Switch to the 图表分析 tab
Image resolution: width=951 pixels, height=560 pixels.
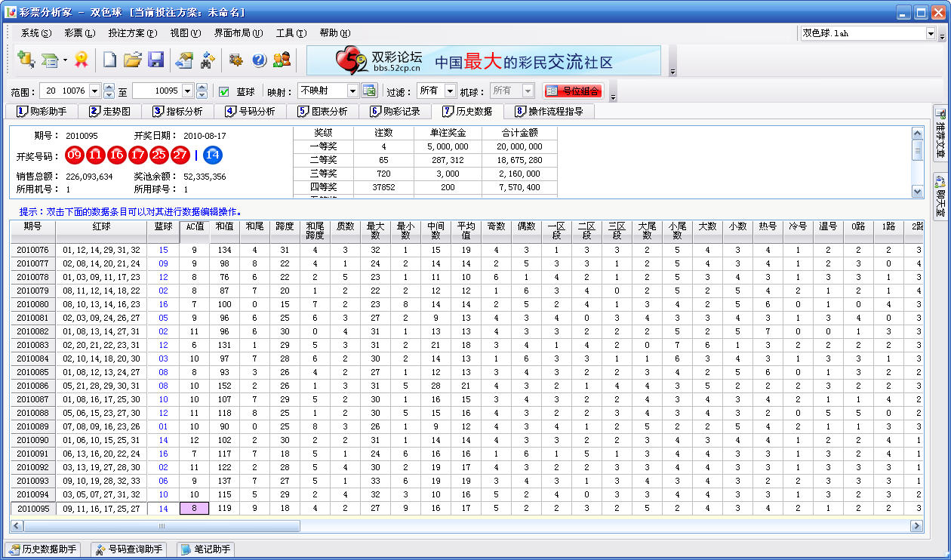pyautogui.click(x=324, y=112)
